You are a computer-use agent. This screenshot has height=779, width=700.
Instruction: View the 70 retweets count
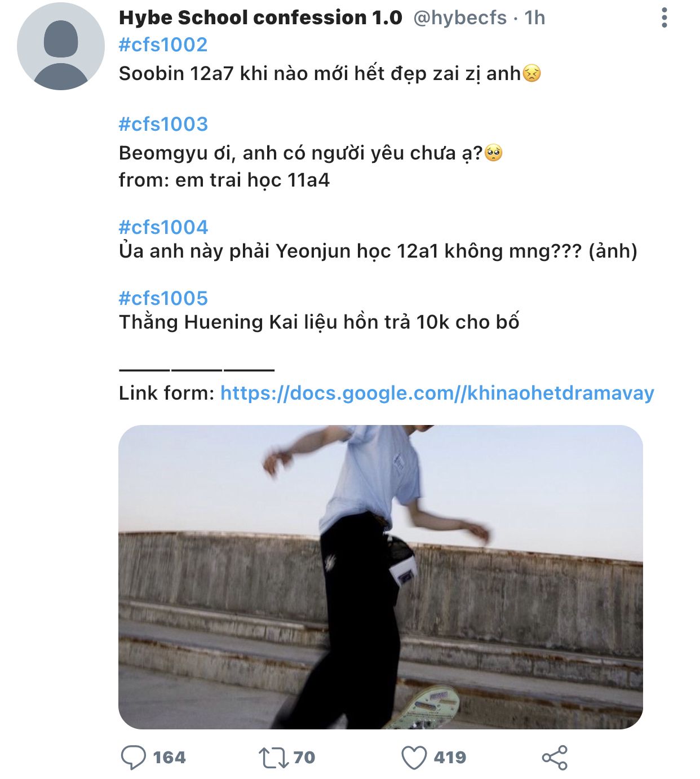304,757
